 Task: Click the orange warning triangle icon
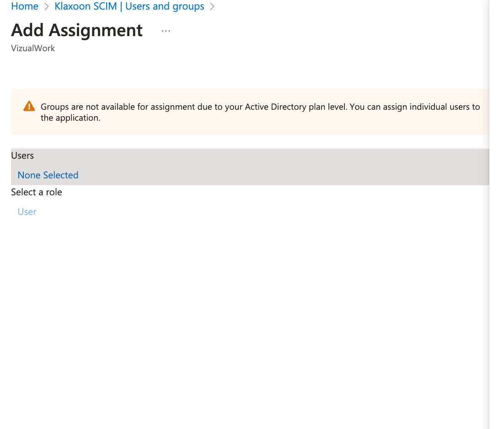[x=29, y=106]
